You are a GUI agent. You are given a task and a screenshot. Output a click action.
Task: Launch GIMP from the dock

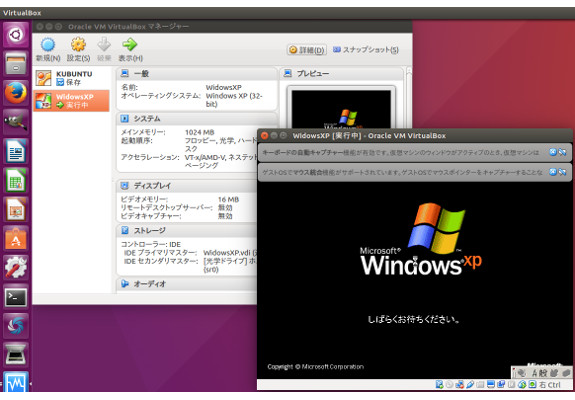pyautogui.click(x=16, y=122)
